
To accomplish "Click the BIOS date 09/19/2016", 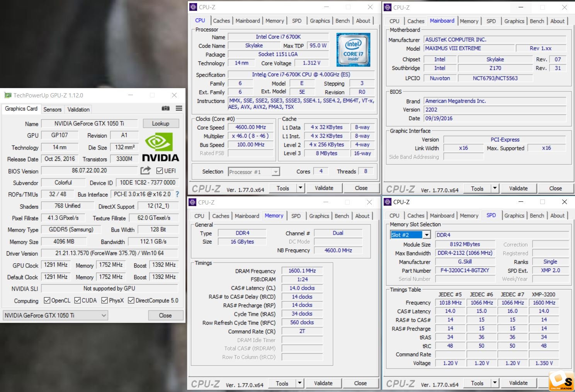I will [x=495, y=118].
